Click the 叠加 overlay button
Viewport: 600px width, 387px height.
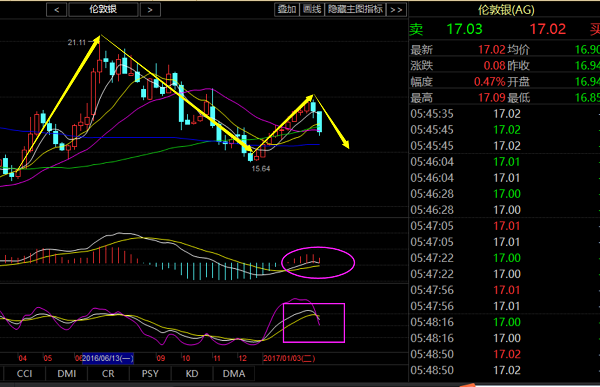point(287,10)
